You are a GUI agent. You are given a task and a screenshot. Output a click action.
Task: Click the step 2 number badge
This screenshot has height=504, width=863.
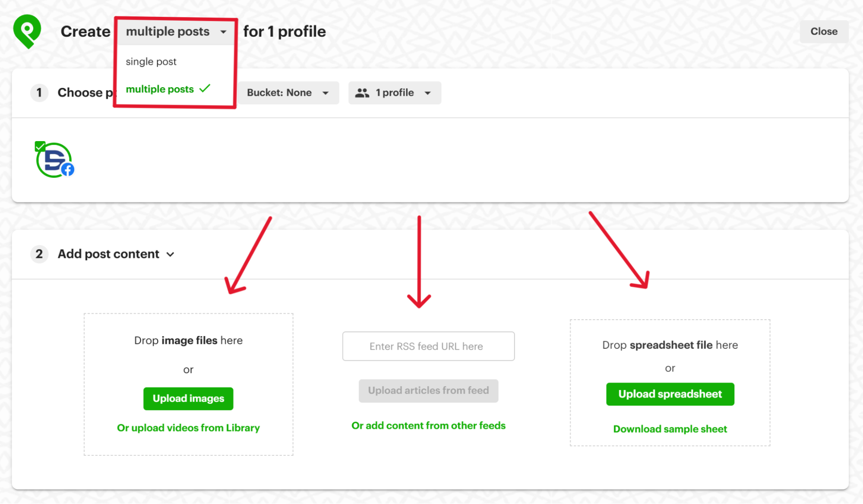39,254
